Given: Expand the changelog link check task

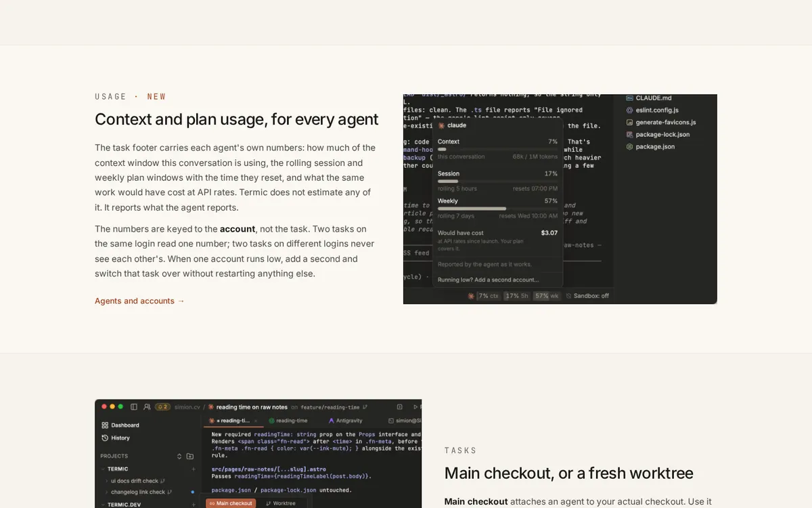Looking at the screenshot, I should pyautogui.click(x=106, y=492).
